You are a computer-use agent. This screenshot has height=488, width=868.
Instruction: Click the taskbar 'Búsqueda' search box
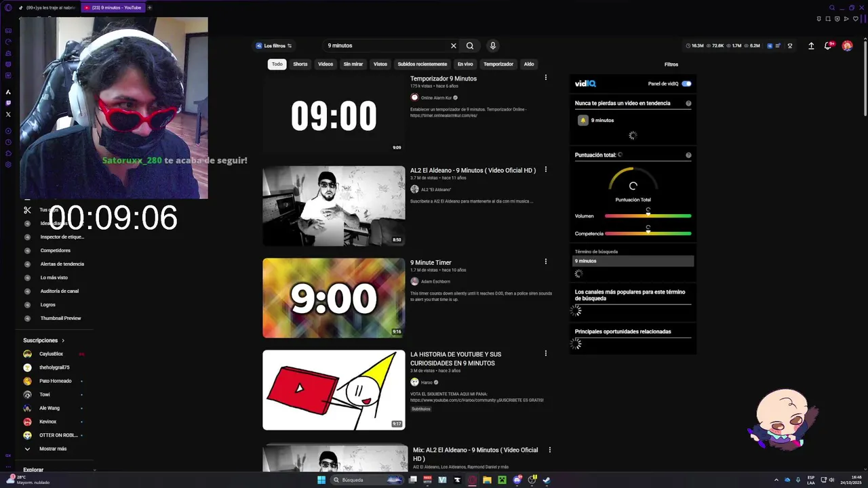[367, 480]
